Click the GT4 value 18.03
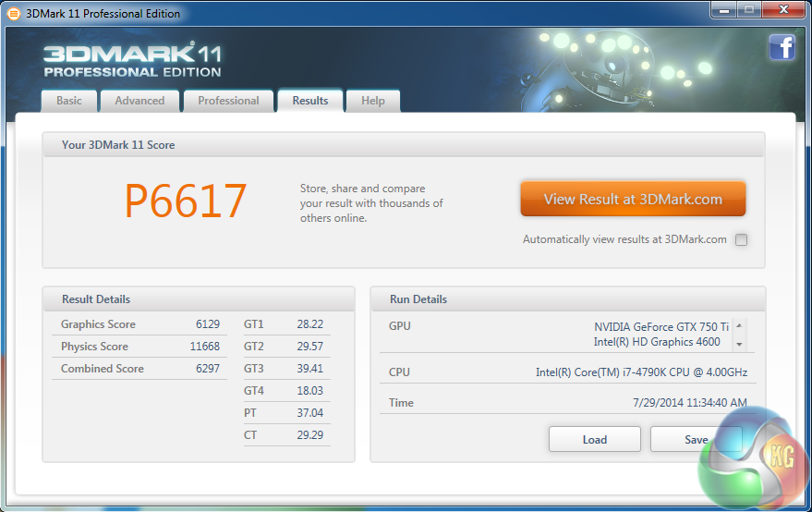Image resolution: width=812 pixels, height=512 pixels. pos(310,391)
